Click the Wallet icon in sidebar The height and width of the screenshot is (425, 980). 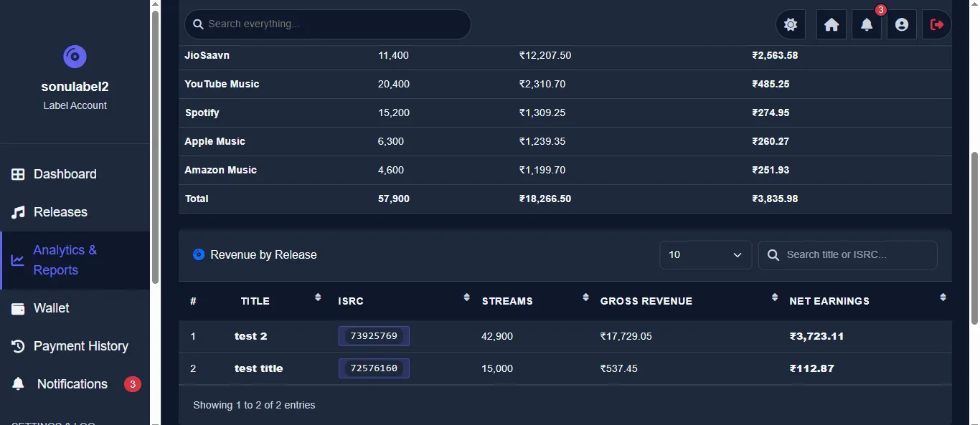(18, 308)
